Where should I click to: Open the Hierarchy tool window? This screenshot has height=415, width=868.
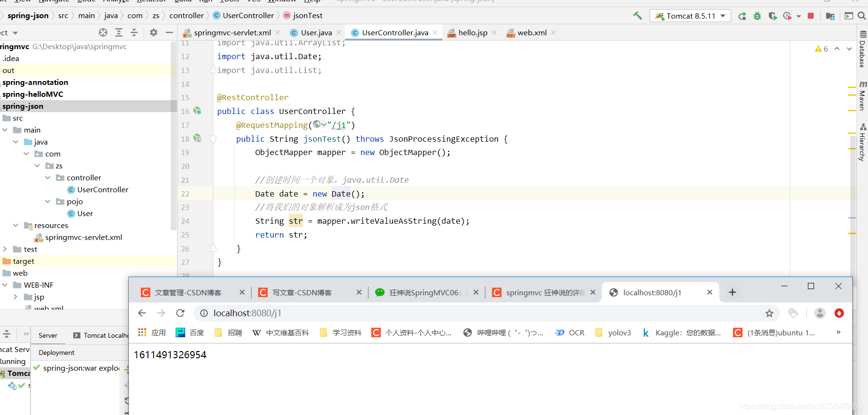[862, 142]
